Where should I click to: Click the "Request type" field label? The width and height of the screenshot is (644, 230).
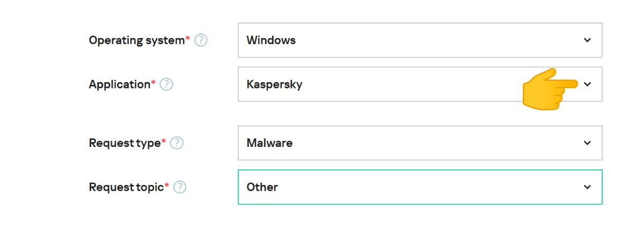click(125, 143)
